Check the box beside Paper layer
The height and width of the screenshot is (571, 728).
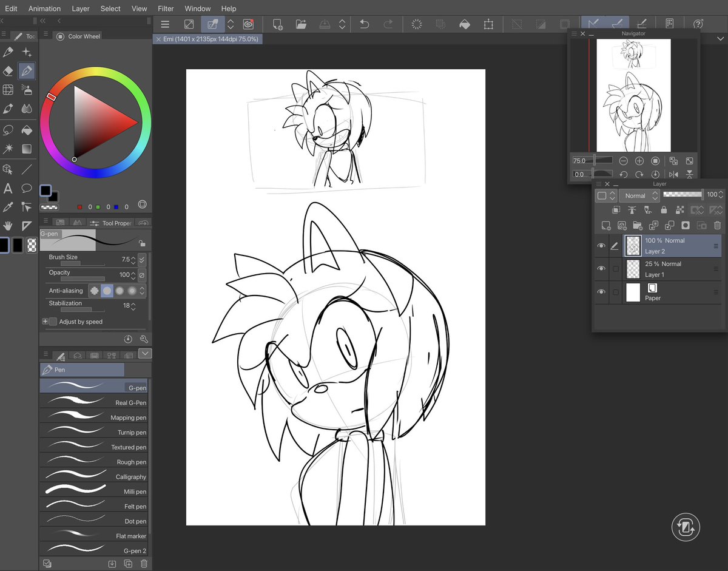[x=616, y=292]
